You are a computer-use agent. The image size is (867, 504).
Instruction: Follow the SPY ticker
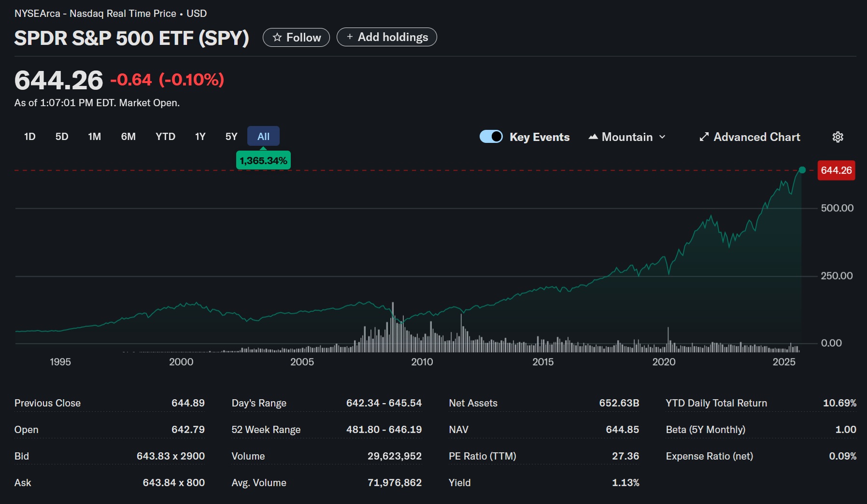(296, 38)
